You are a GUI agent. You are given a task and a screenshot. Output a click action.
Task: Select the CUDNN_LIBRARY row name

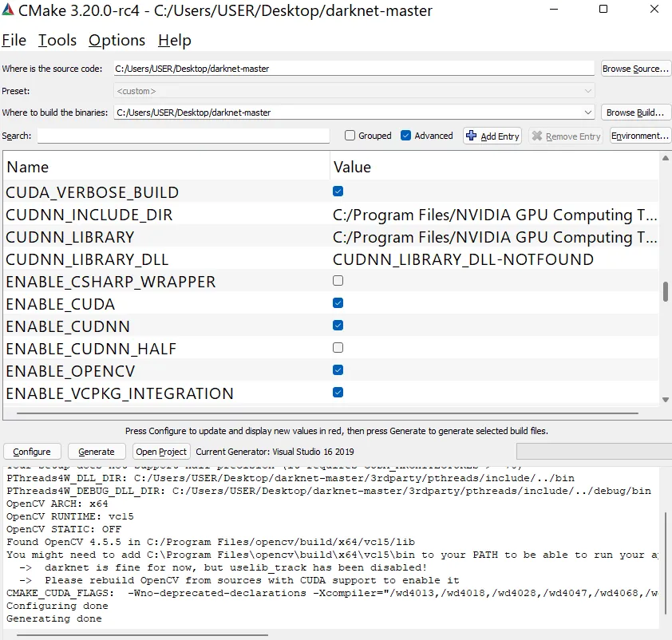pyautogui.click(x=70, y=237)
